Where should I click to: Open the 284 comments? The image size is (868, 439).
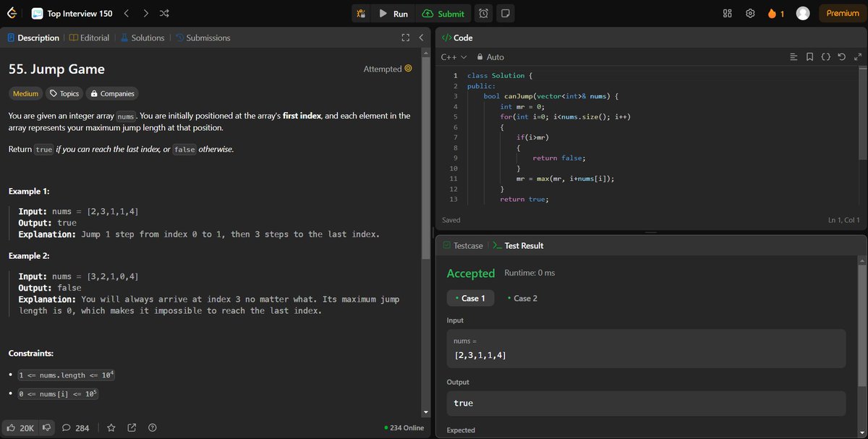(x=76, y=427)
